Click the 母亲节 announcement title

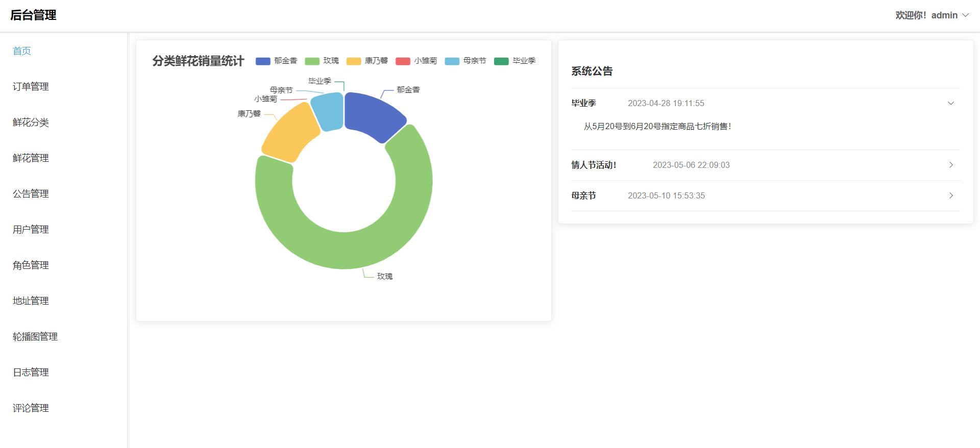coord(583,195)
